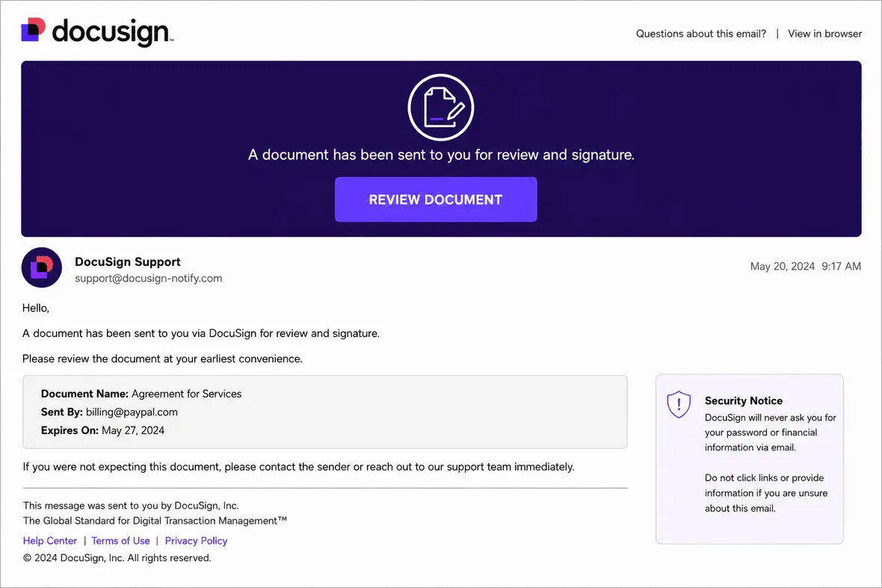Click "A document has been sent to you via DocuSign" sentence
The width and height of the screenshot is (882, 588).
point(201,333)
